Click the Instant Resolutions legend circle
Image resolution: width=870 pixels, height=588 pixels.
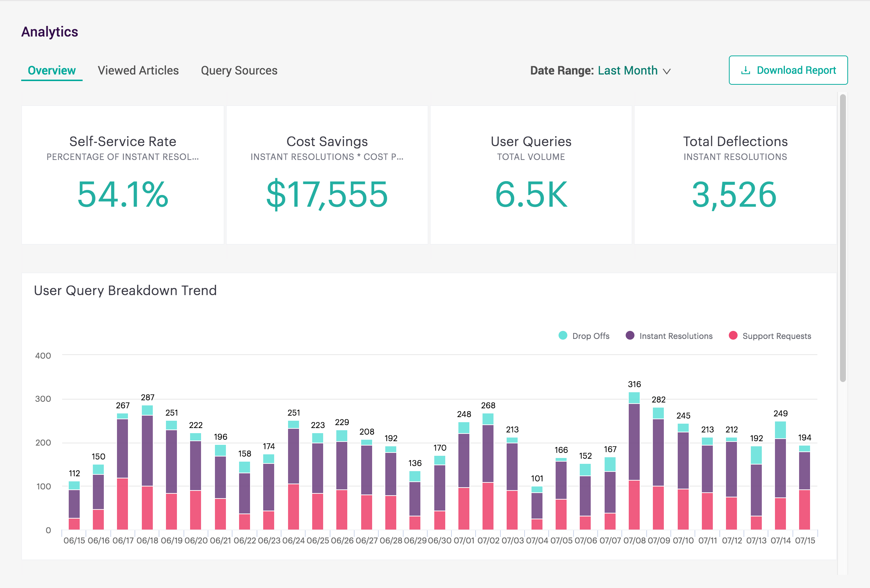[x=630, y=336]
